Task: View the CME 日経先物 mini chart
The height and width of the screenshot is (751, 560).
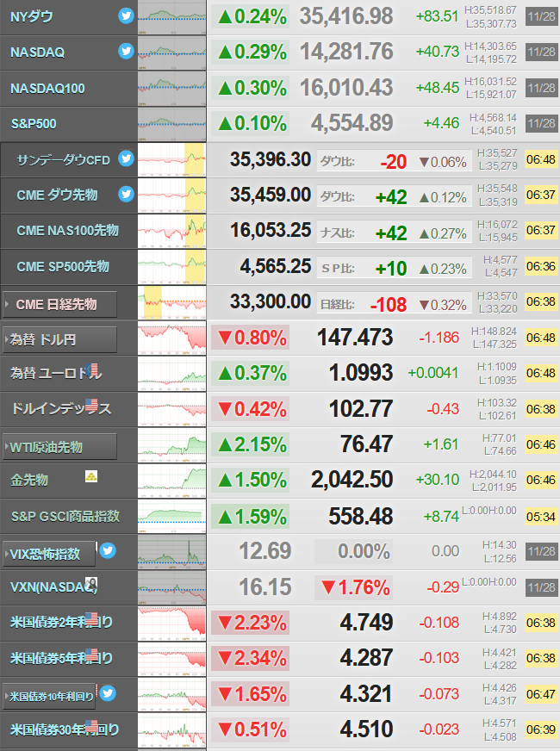Action: point(172,302)
